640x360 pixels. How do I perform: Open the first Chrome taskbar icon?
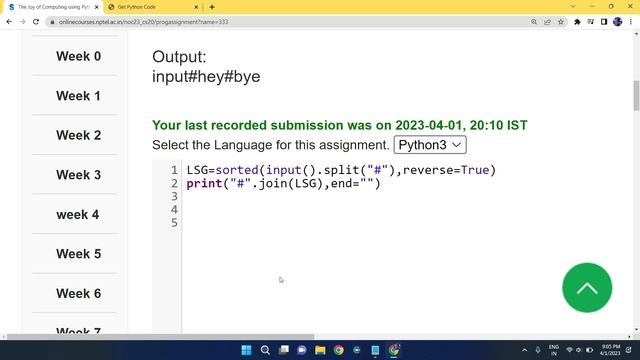(338, 350)
